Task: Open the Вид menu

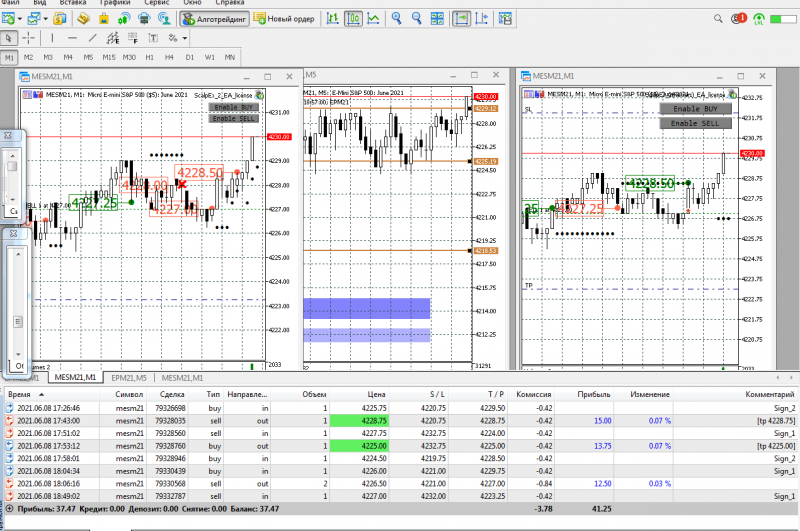Action: [40, 3]
